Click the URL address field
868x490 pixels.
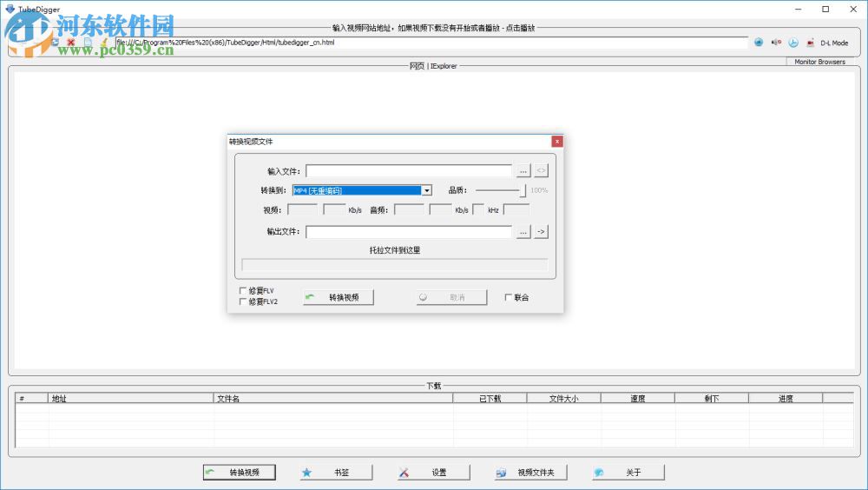click(x=431, y=42)
